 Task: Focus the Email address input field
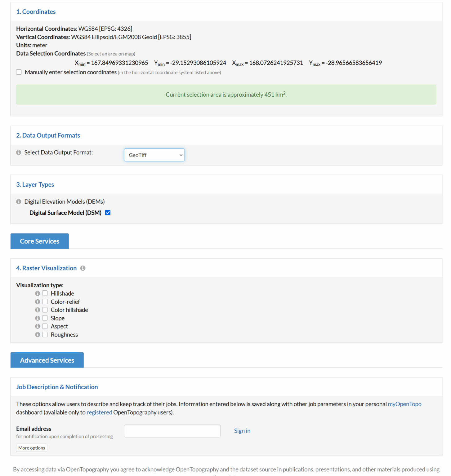coord(172,431)
